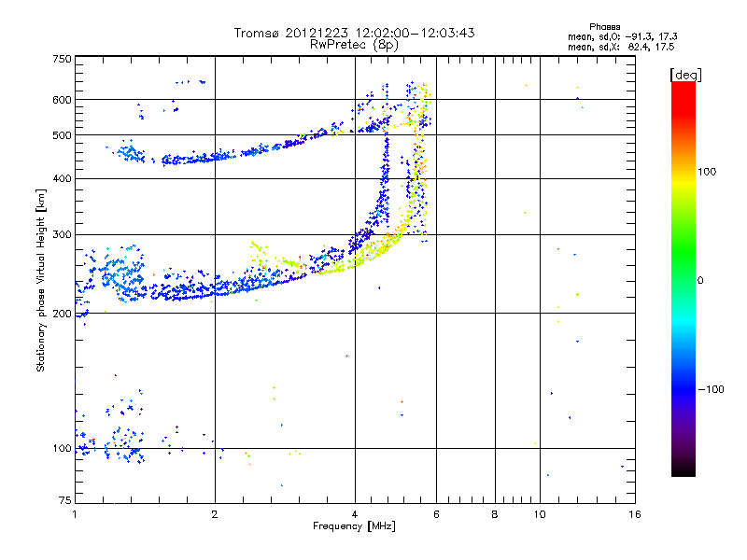
Task: Click the y-axis tick label "75"
Action: click(x=65, y=500)
